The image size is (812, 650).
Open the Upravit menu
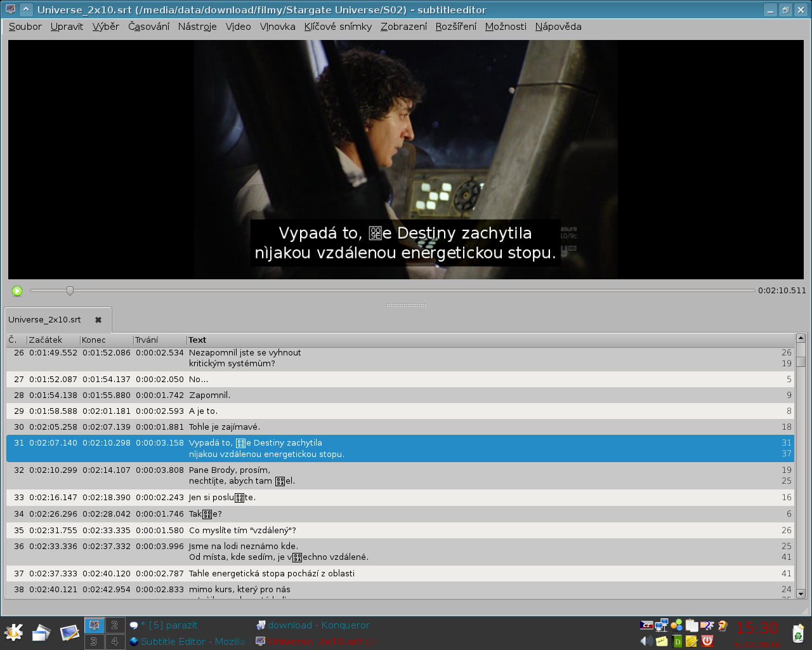click(67, 27)
